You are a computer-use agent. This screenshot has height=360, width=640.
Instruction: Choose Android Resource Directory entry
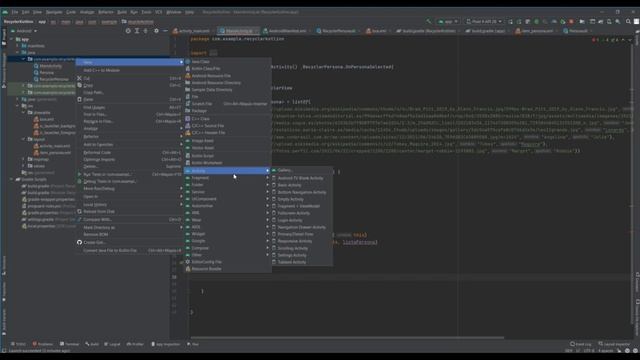pyautogui.click(x=227, y=82)
